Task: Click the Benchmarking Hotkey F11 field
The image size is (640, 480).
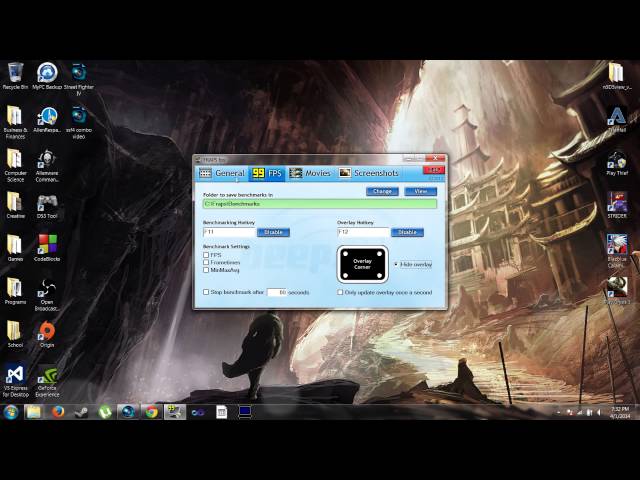Action: coord(229,232)
